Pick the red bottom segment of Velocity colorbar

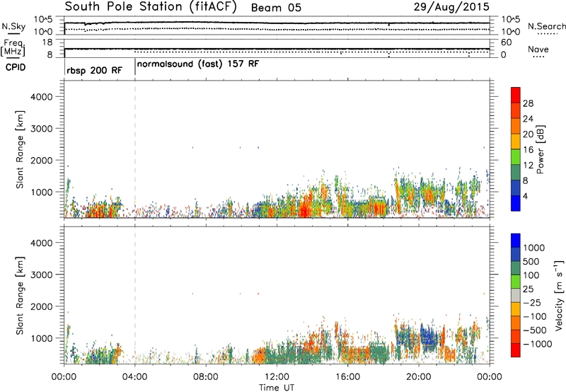click(516, 350)
